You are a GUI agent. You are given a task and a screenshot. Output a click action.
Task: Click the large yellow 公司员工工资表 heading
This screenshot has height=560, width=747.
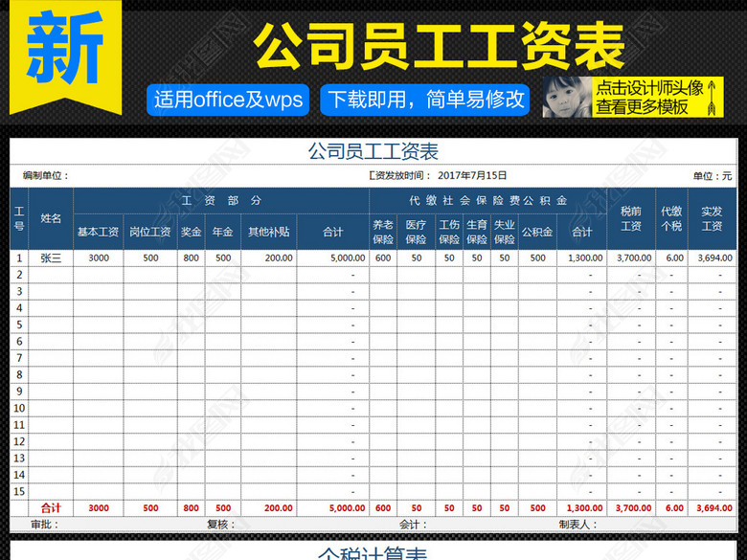click(x=439, y=47)
